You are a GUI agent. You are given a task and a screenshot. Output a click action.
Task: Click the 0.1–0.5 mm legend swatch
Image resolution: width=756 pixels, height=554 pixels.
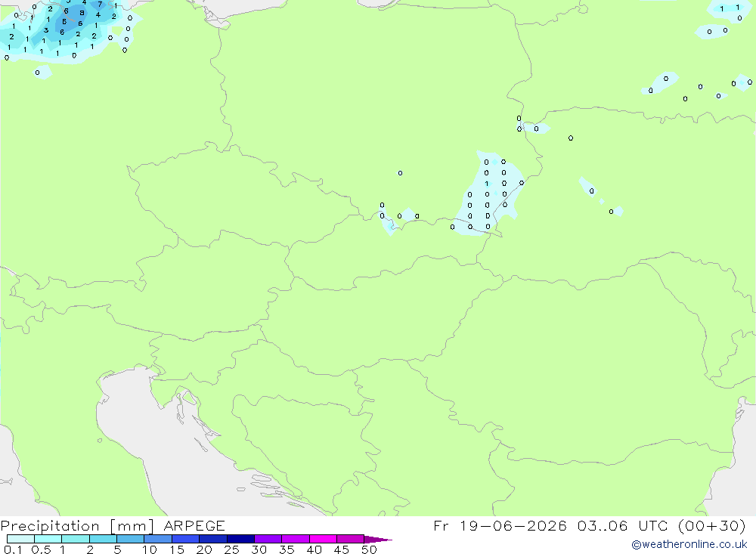[20, 539]
